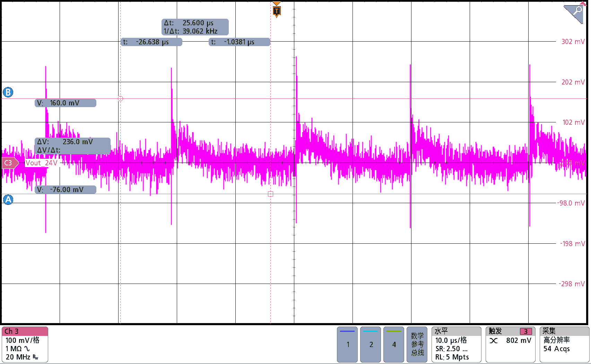The width and height of the screenshot is (591, 364).
Task: Open the 采集 acquisition settings badge
Action: 564,345
